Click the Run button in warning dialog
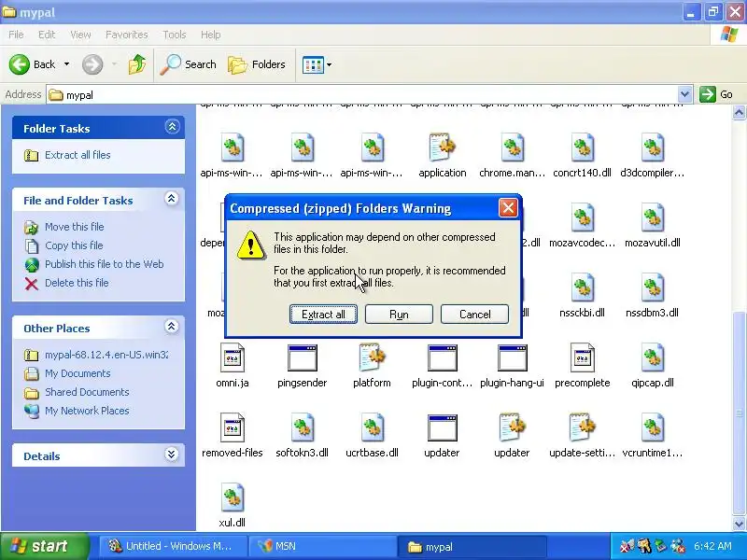Image resolution: width=747 pixels, height=560 pixels. (x=399, y=315)
